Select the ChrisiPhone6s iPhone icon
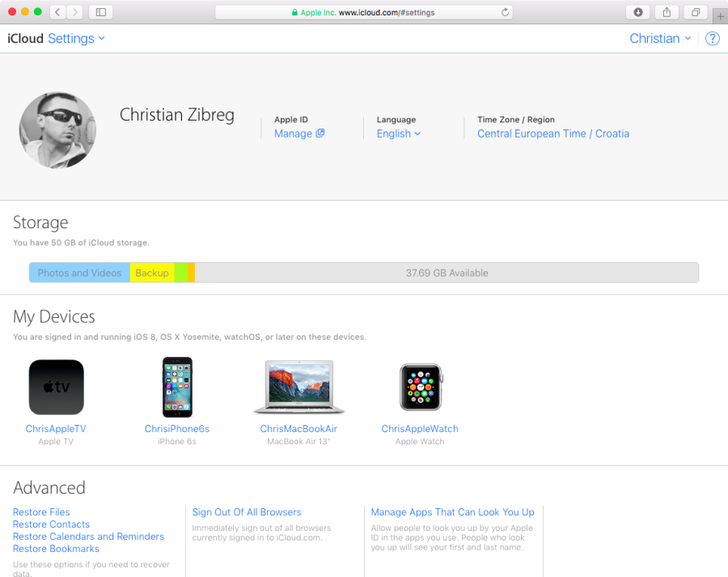Screen dimensions: 728x577 (x=177, y=387)
